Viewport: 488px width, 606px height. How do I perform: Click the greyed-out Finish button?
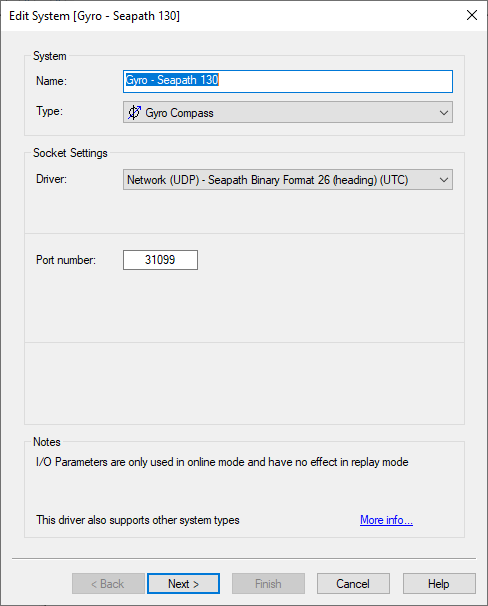(x=268, y=584)
